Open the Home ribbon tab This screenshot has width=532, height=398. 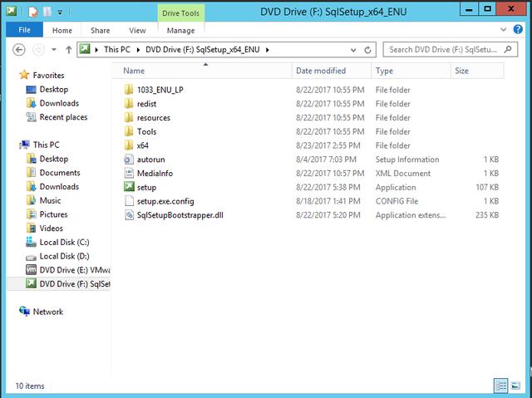pyautogui.click(x=62, y=31)
